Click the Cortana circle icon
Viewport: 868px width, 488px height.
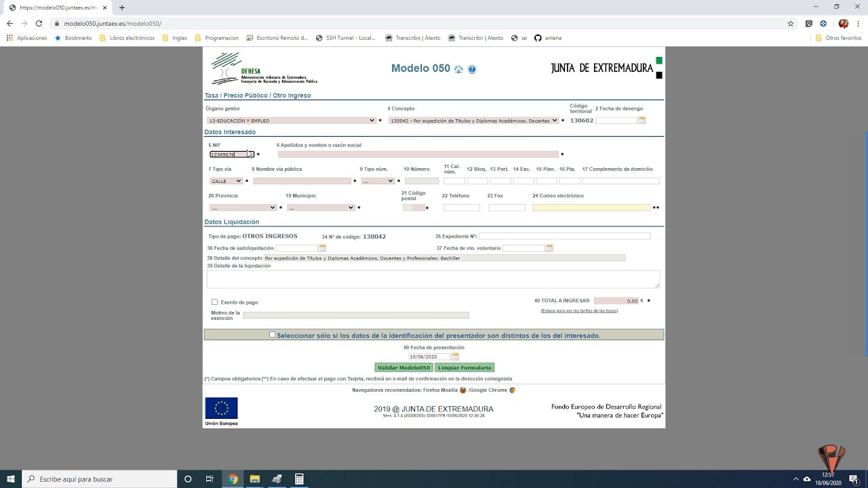pyautogui.click(x=189, y=479)
